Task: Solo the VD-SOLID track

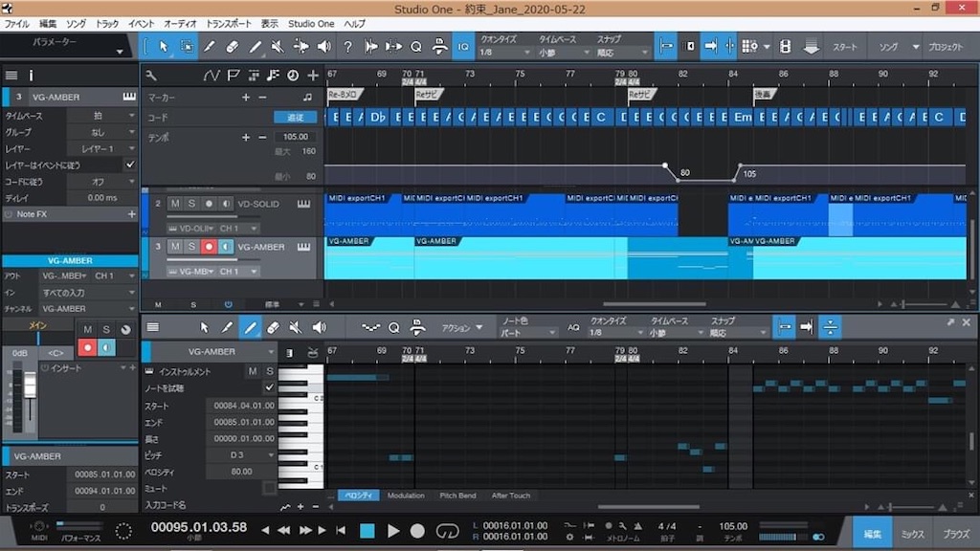Action: [x=191, y=204]
